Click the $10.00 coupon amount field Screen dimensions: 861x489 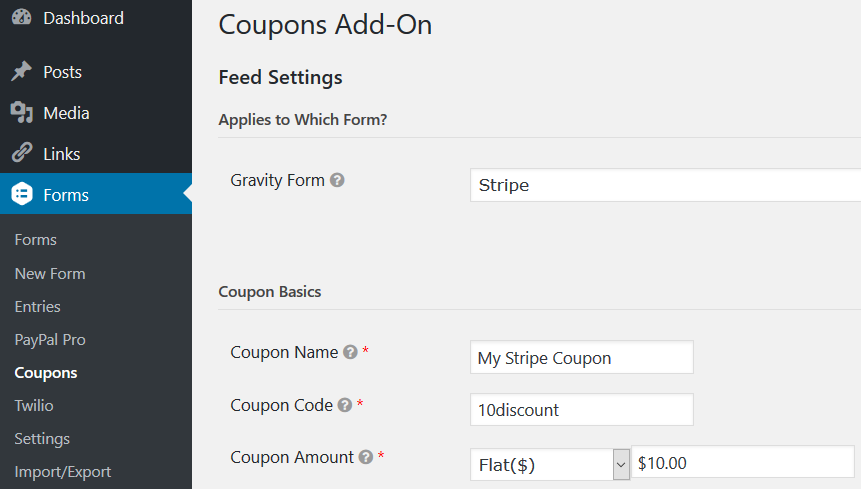(742, 462)
